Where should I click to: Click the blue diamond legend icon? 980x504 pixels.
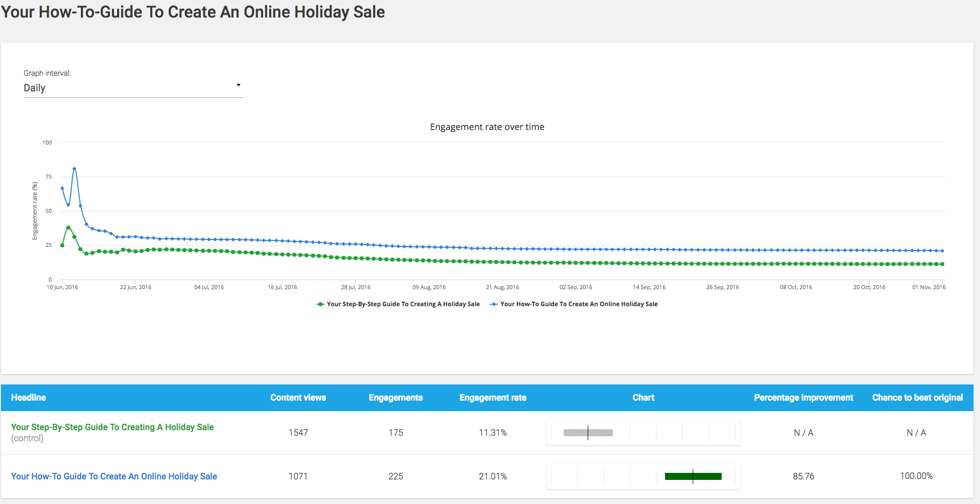[494, 304]
